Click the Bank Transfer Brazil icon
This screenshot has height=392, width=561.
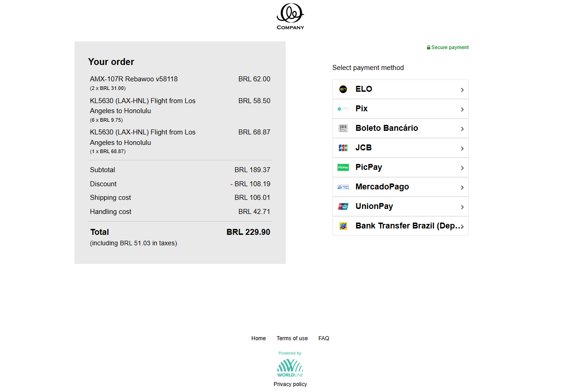tap(343, 226)
